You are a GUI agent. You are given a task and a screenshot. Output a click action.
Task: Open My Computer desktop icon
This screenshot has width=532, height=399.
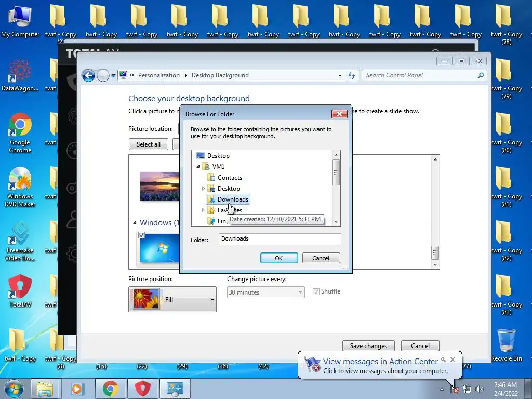pos(20,21)
